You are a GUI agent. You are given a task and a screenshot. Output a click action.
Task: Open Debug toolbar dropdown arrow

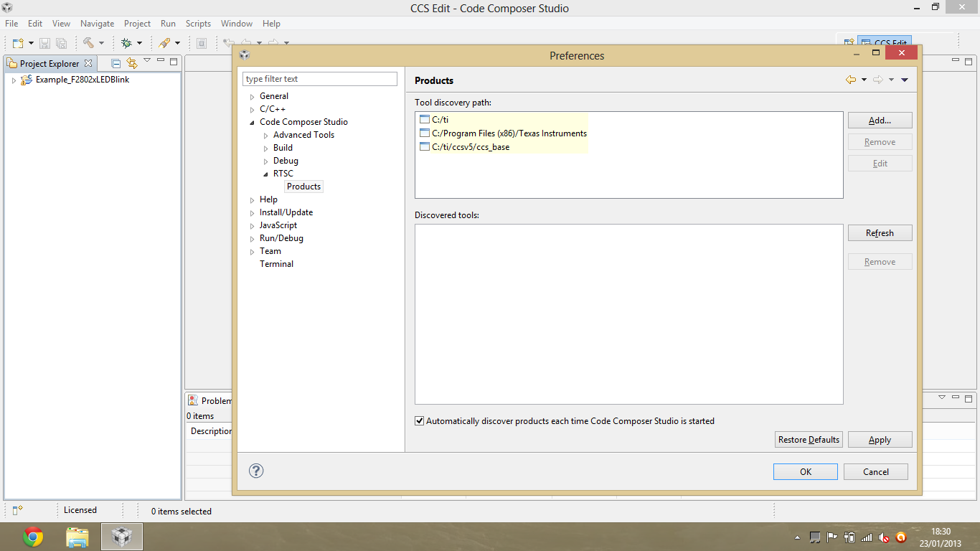[139, 44]
